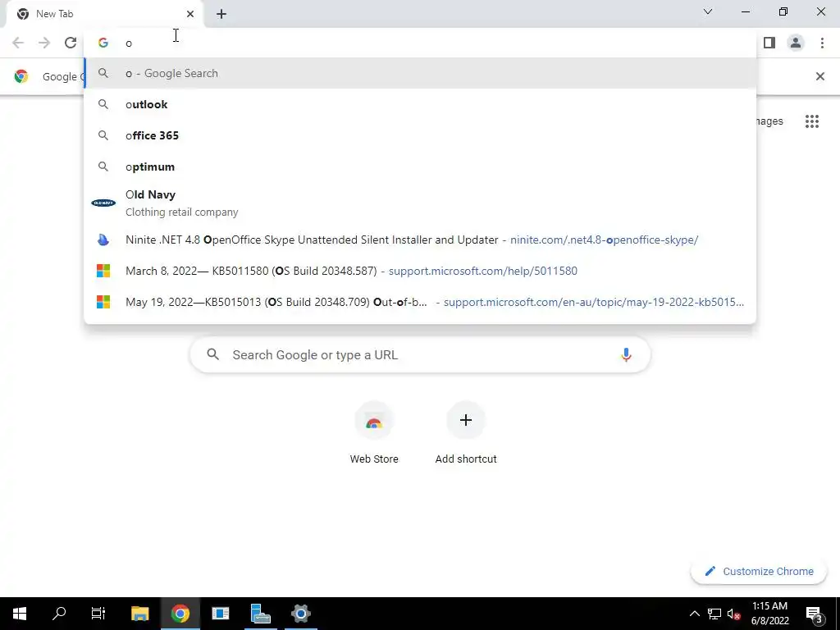Viewport: 840px width, 630px height.
Task: Open the Ninite OpenOffice Skype history result
Action: (x=420, y=240)
